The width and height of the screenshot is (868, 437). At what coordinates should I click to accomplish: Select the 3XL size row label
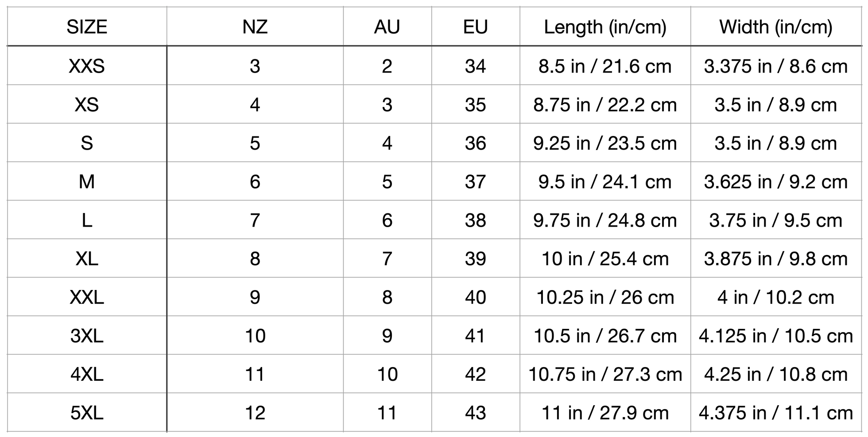coord(87,336)
